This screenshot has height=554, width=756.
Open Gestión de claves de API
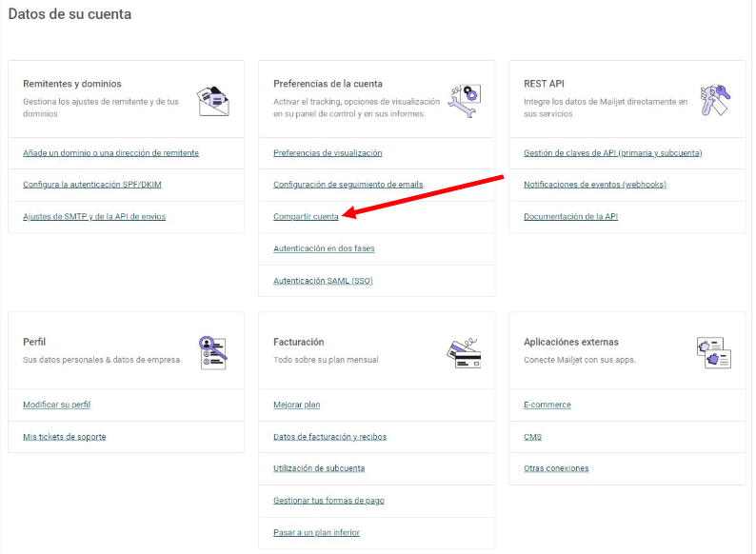pos(613,153)
